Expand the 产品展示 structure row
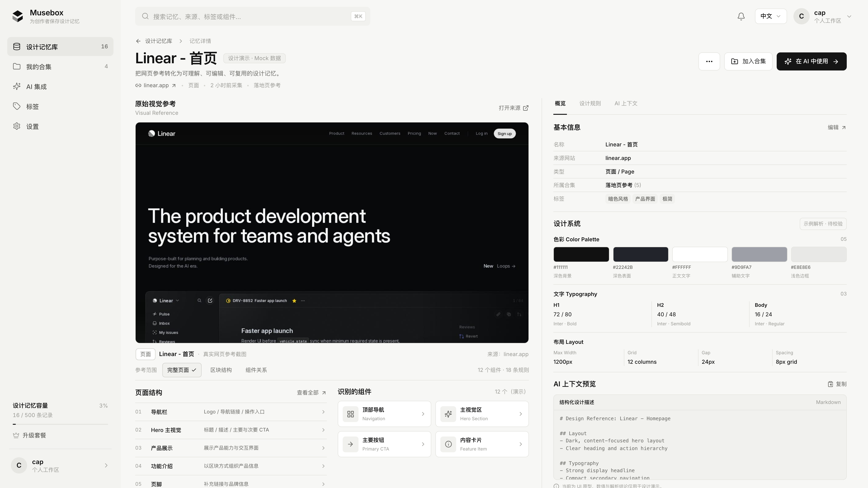This screenshot has height=488, width=868. [231, 448]
